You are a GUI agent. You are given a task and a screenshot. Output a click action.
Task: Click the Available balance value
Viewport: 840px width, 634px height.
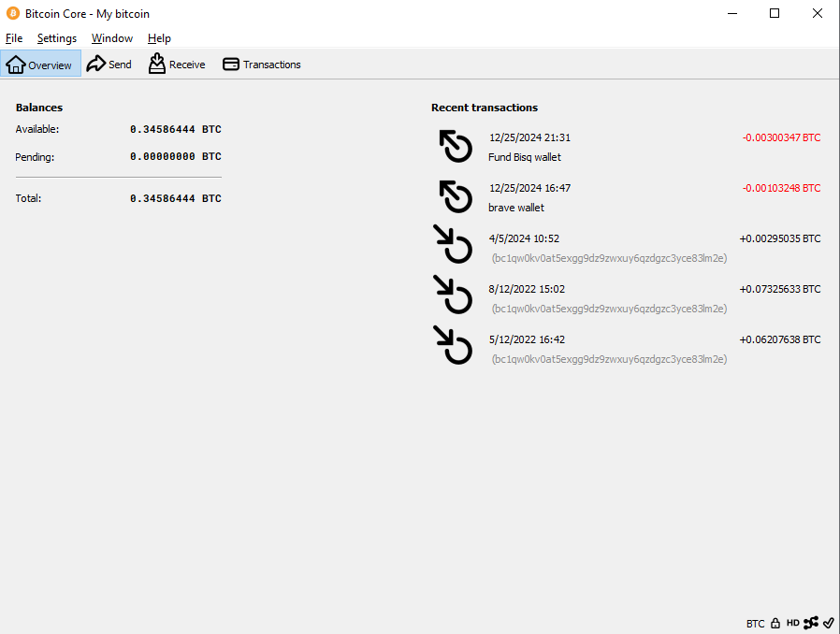[176, 129]
